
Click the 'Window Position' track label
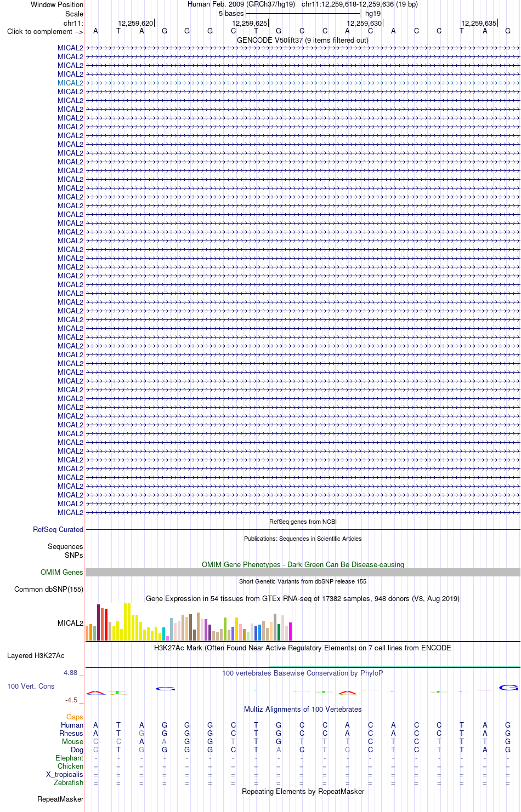tap(57, 4)
